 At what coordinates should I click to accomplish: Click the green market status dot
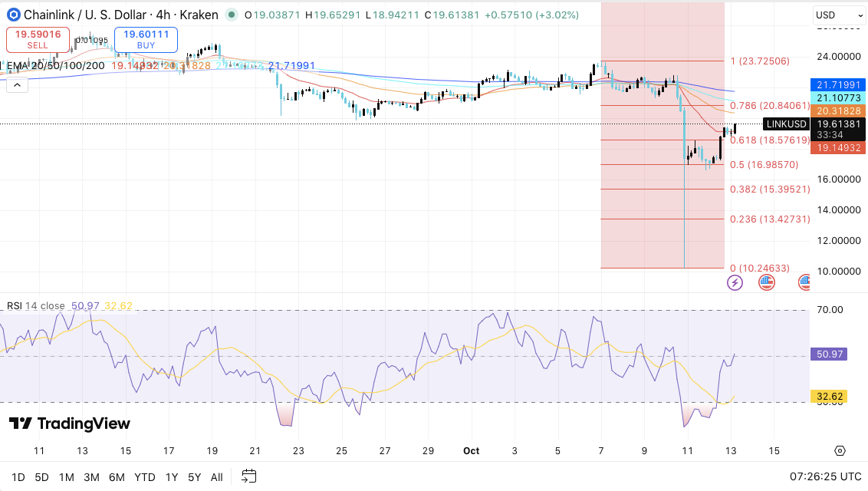(231, 15)
